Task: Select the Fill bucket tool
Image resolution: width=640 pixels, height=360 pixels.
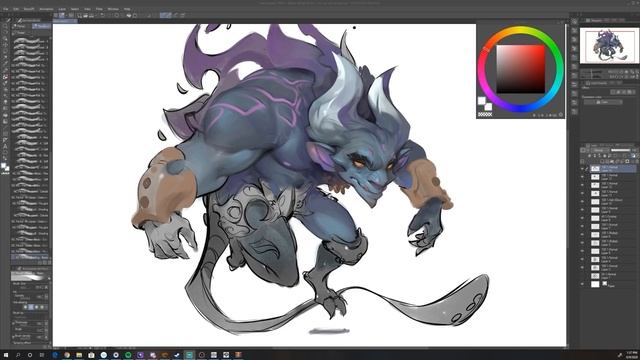Action: [x=5, y=115]
